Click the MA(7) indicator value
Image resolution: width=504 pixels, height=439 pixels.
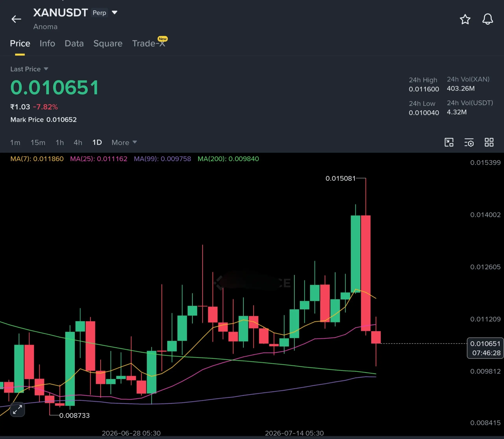coord(37,159)
